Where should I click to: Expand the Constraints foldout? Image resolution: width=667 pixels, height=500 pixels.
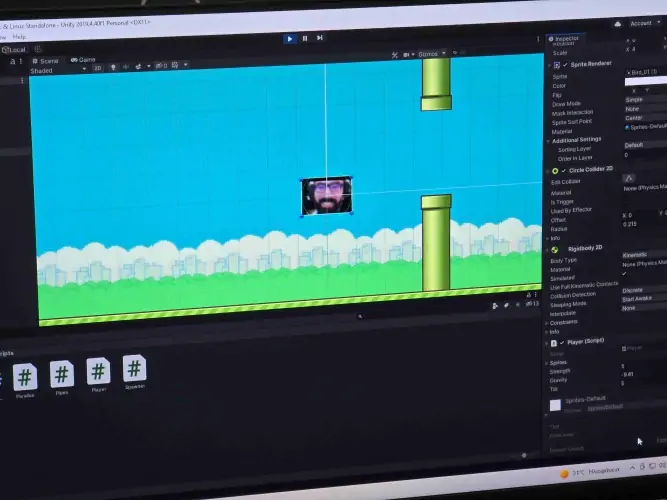[547, 323]
